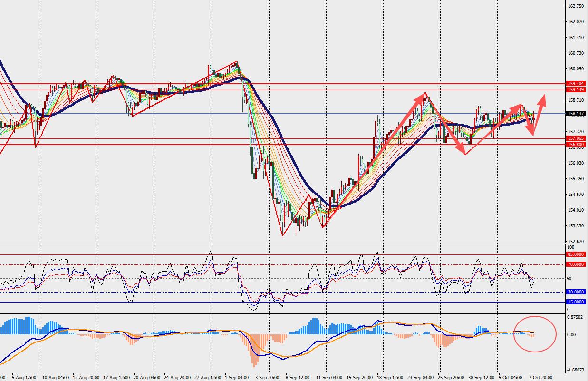Click the 23 Sep 04:00 time label
Screen dimensions: 588x381
click(x=421, y=377)
